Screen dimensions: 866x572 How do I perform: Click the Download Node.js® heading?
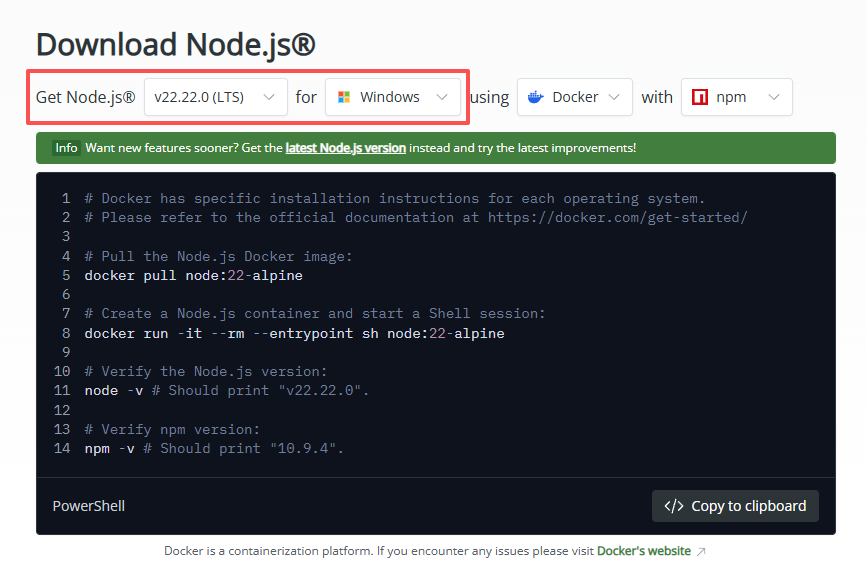pyautogui.click(x=176, y=44)
